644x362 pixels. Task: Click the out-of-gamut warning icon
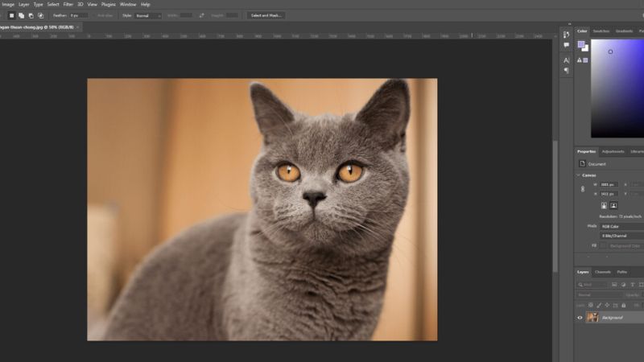coord(580,60)
